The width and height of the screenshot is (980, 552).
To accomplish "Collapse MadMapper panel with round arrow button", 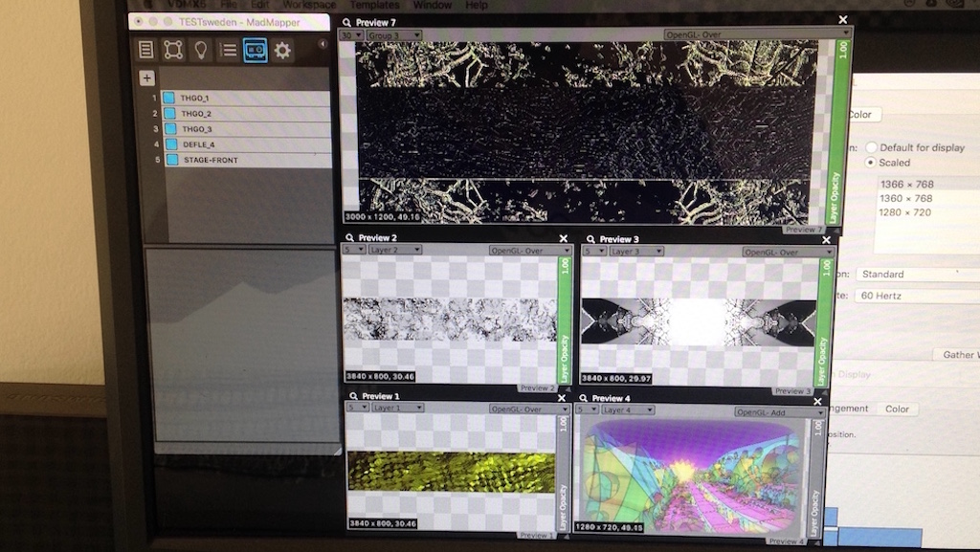I will pyautogui.click(x=323, y=44).
